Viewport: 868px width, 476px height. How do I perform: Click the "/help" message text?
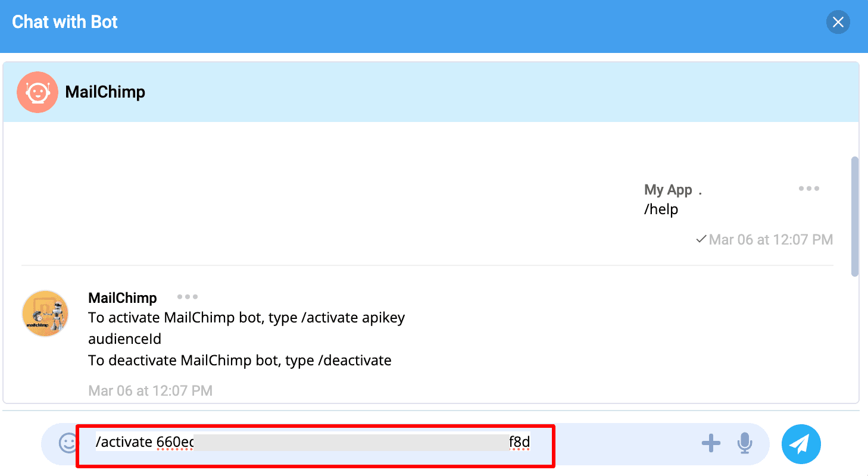click(661, 209)
